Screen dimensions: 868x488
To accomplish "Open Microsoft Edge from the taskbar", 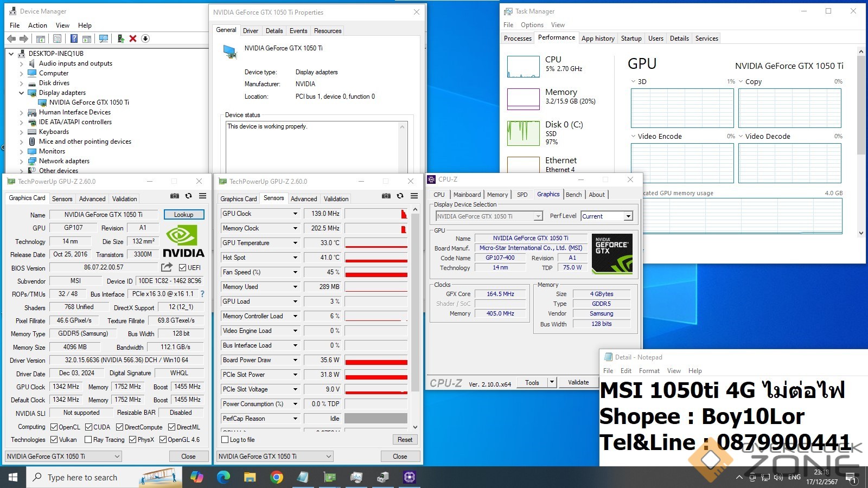I will pyautogui.click(x=223, y=477).
